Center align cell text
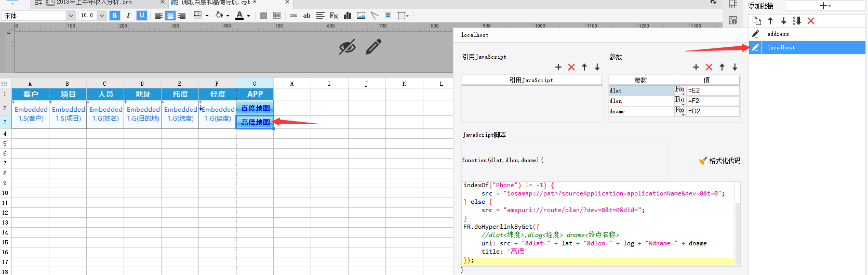Image resolution: width=868 pixels, height=275 pixels. click(x=170, y=16)
